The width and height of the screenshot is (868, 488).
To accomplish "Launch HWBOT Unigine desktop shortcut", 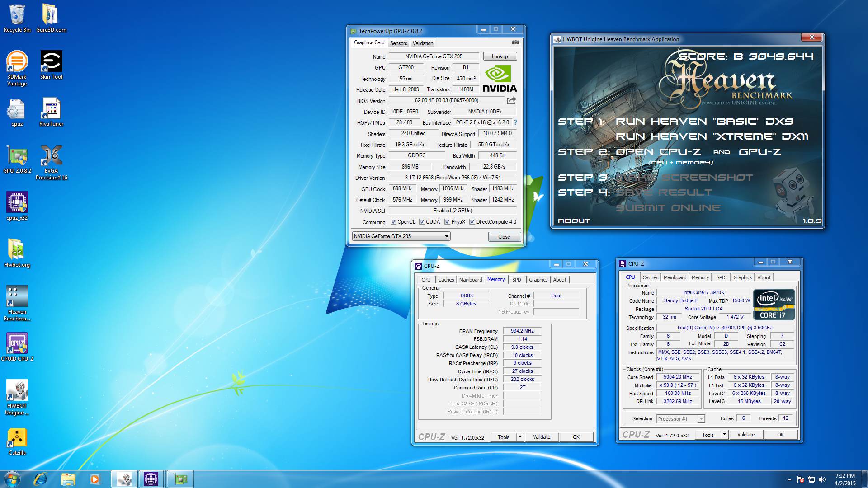I will click(17, 397).
